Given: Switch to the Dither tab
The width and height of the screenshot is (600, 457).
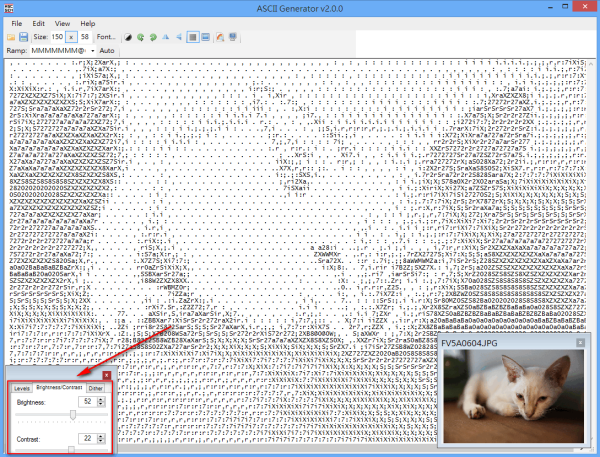Looking at the screenshot, I should pos(96,388).
